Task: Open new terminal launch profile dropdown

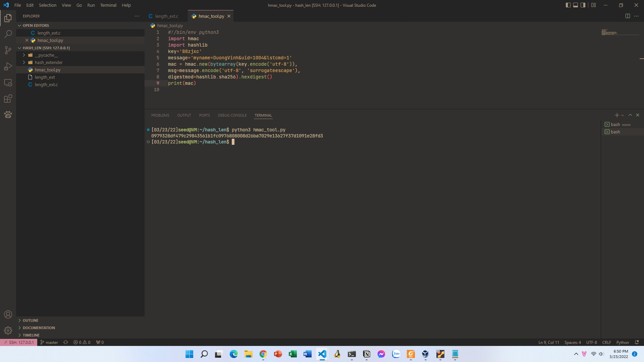Action: (623, 115)
